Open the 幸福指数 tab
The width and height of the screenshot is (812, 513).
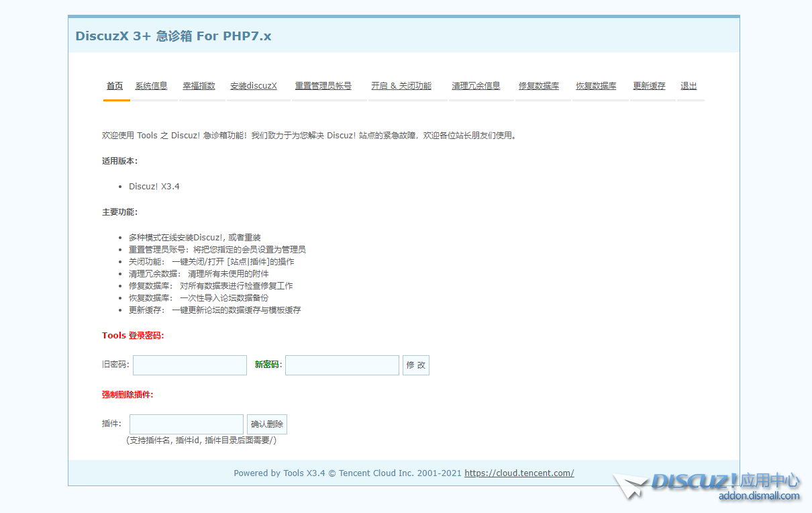click(x=199, y=86)
